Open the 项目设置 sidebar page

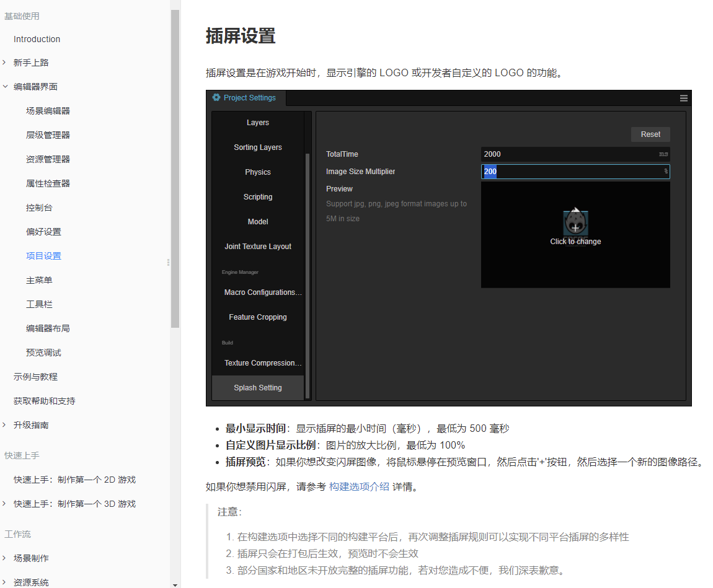click(x=43, y=256)
